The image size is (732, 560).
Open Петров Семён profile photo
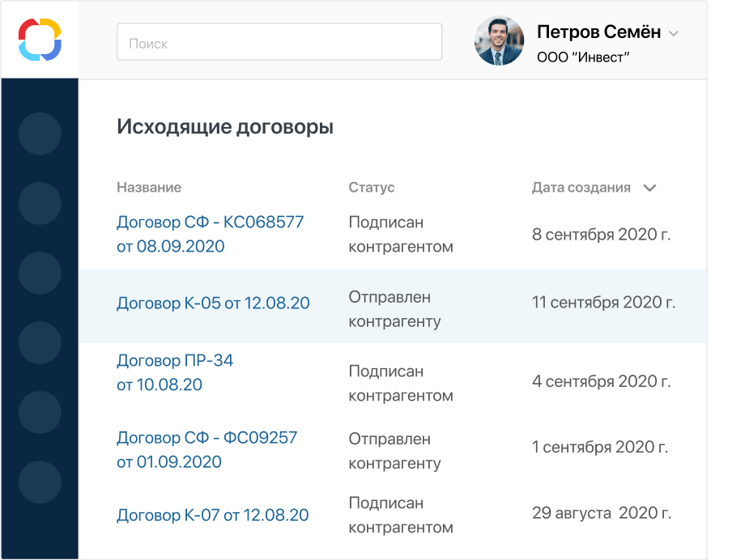(x=499, y=41)
